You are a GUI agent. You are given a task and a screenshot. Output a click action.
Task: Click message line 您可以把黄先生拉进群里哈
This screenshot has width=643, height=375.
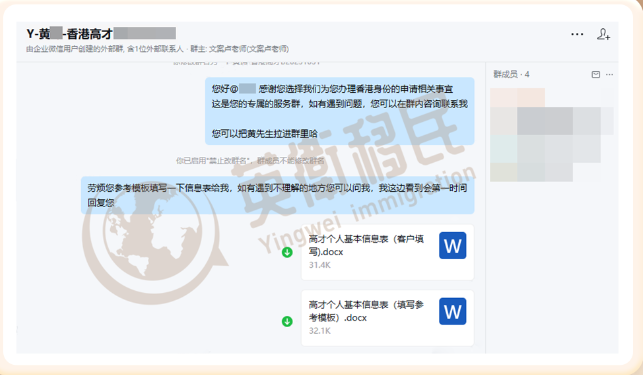264,133
